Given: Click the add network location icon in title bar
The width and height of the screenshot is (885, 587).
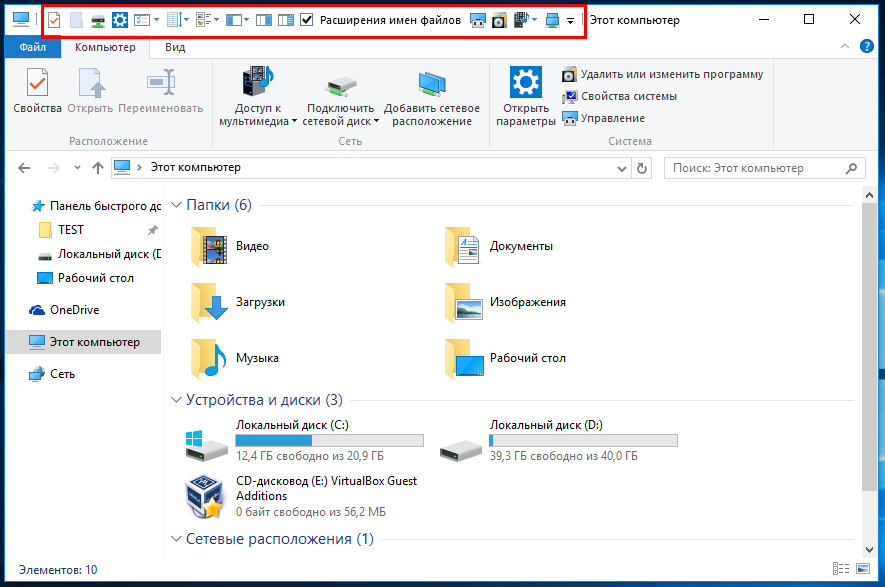Looking at the screenshot, I should 552,21.
